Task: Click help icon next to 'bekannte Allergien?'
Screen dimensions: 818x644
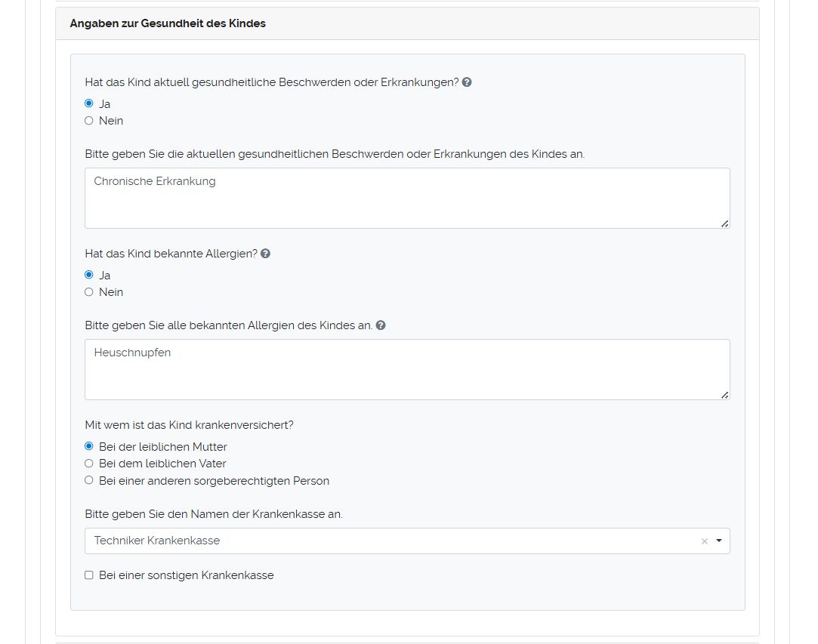Action: (x=265, y=254)
